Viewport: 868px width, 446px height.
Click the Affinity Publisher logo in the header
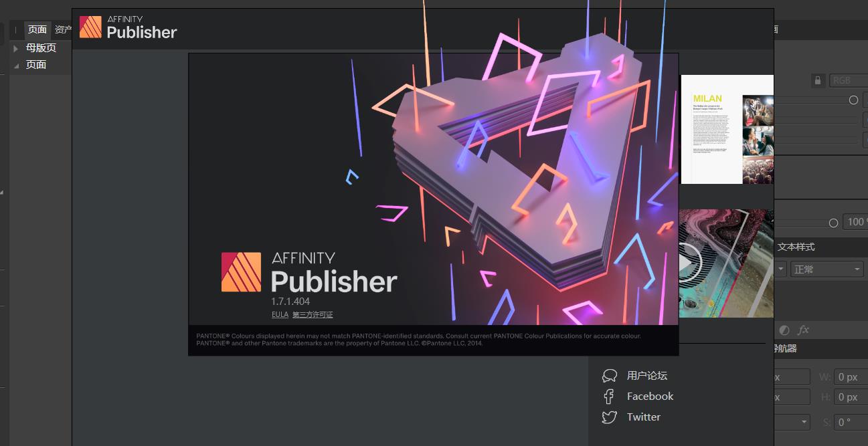pyautogui.click(x=128, y=28)
